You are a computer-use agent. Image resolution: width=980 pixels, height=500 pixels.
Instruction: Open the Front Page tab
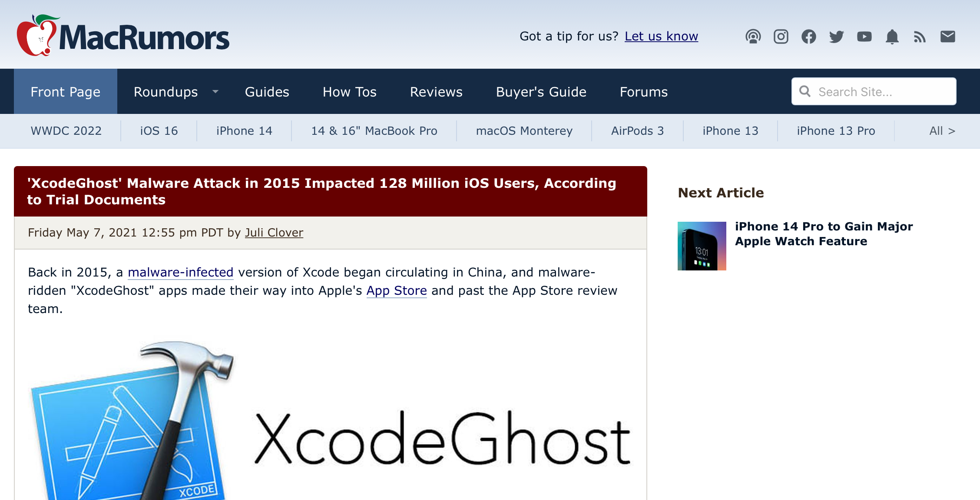pos(66,92)
